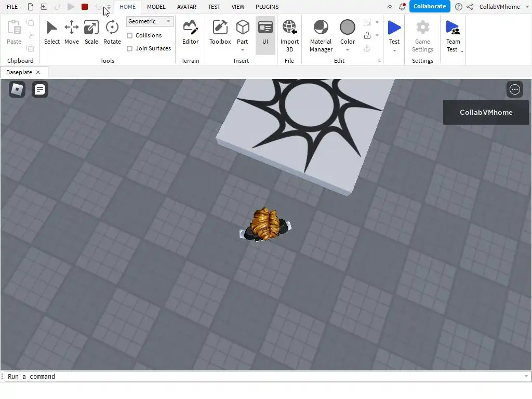Switch to the TEST ribbon tab

coord(214,7)
